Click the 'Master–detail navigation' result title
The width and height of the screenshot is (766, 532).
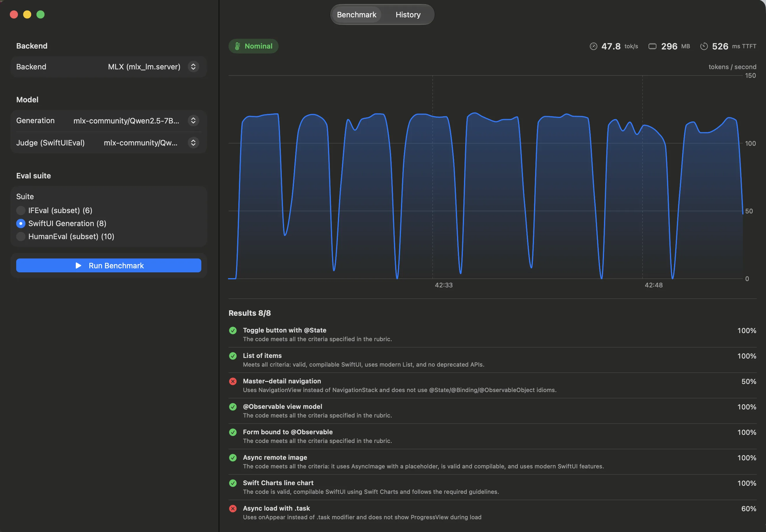pos(282,381)
